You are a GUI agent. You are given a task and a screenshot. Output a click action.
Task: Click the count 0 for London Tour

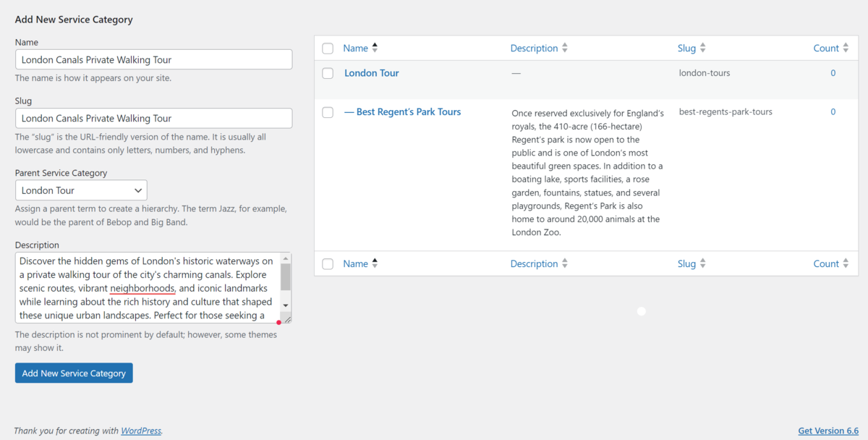coord(833,73)
